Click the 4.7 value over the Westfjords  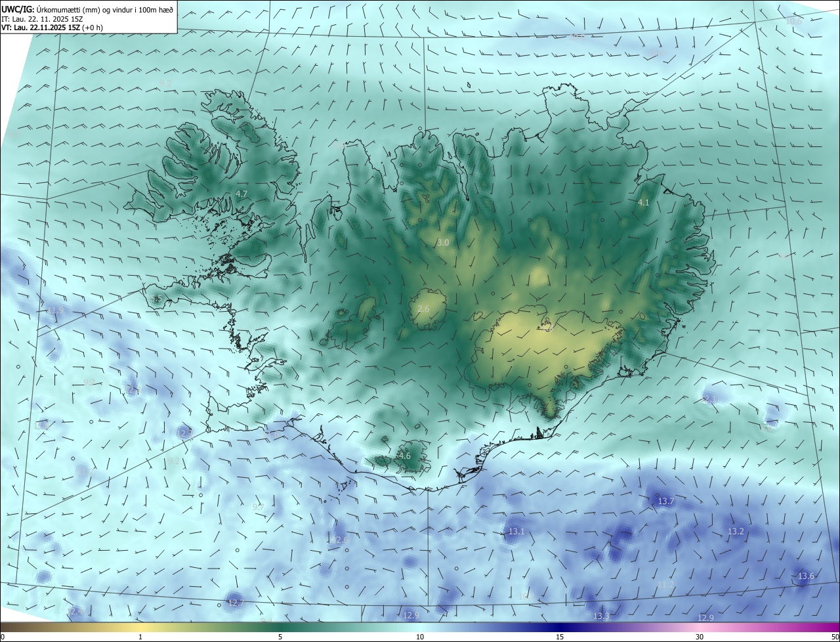point(241,194)
